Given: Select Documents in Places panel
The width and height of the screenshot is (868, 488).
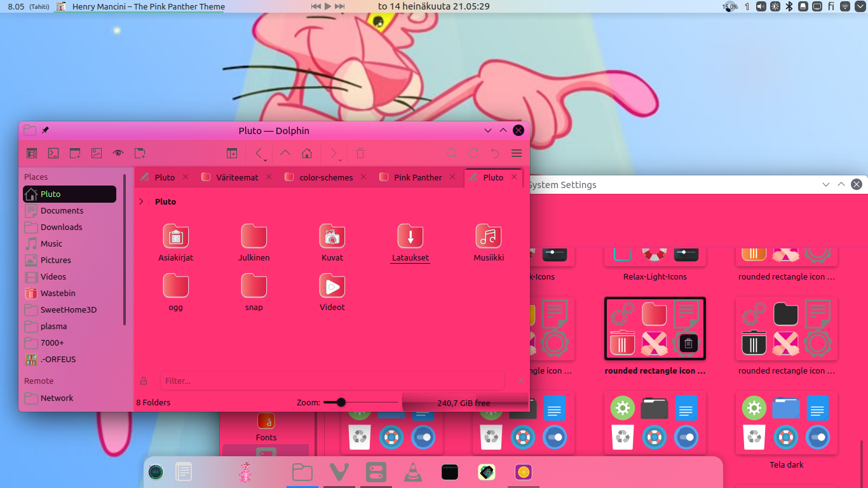Looking at the screenshot, I should tap(69, 210).
